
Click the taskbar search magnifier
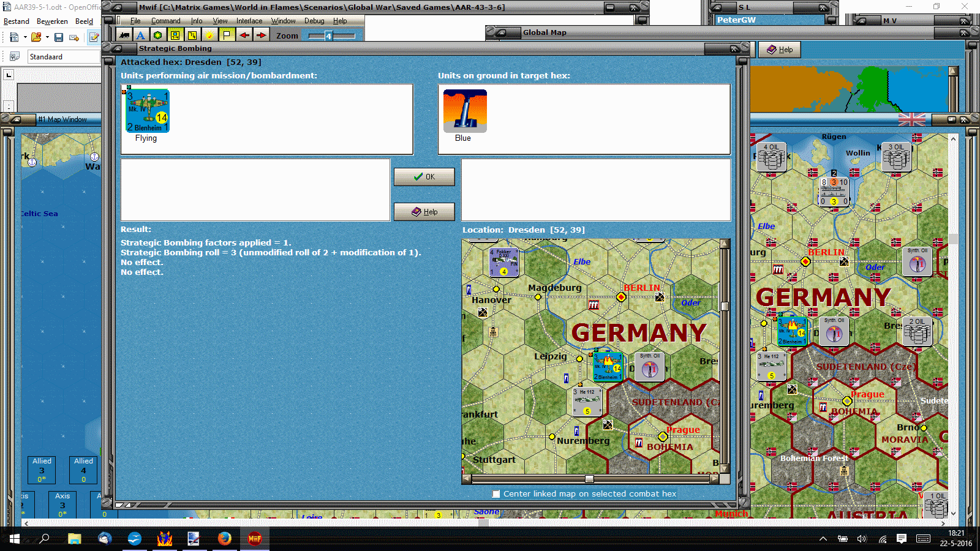44,539
